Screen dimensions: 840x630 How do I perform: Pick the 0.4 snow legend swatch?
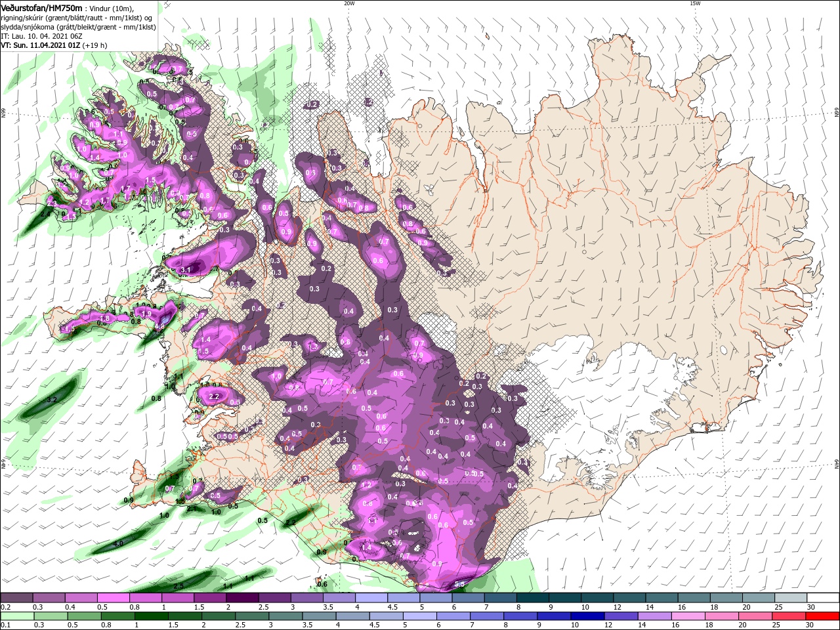[81, 598]
